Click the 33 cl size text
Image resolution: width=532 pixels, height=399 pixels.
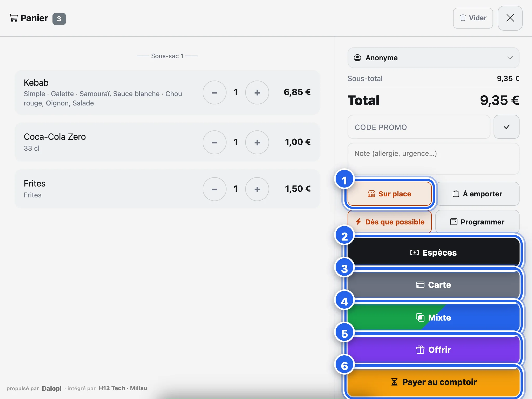click(32, 148)
